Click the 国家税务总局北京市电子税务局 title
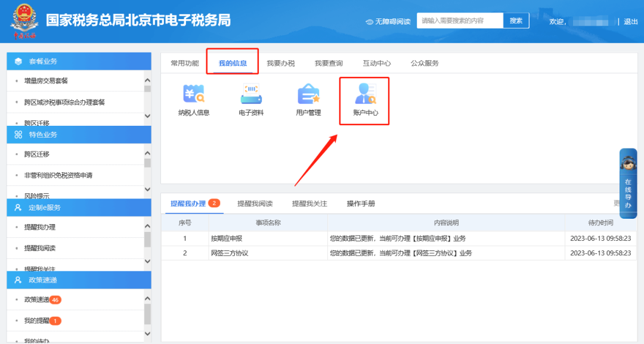This screenshot has width=644, height=344. click(138, 20)
